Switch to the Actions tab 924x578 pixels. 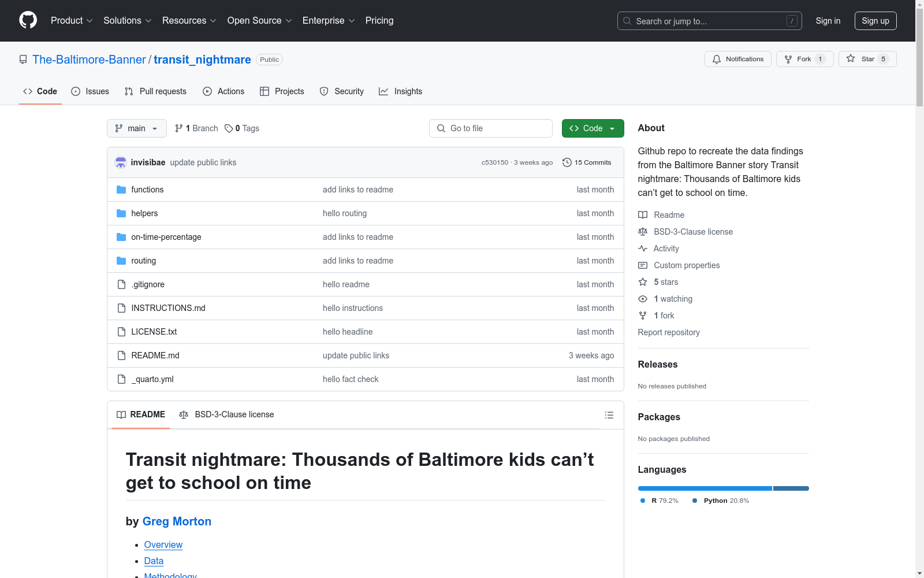[x=223, y=91]
